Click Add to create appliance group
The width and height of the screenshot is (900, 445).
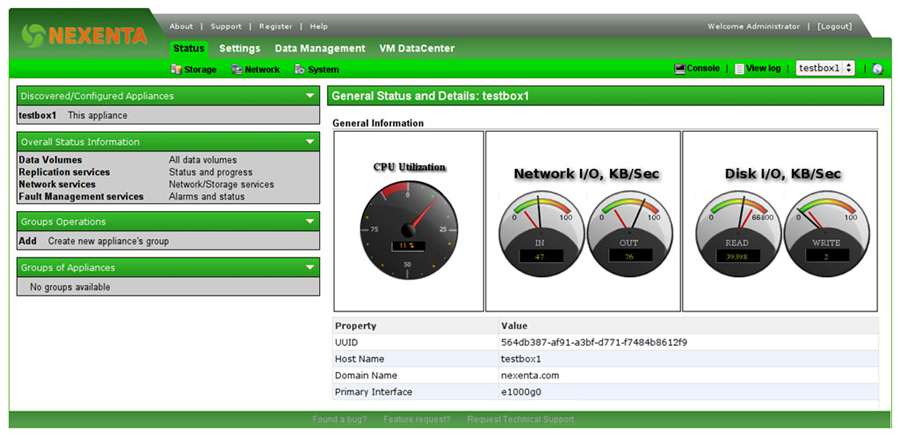27,241
